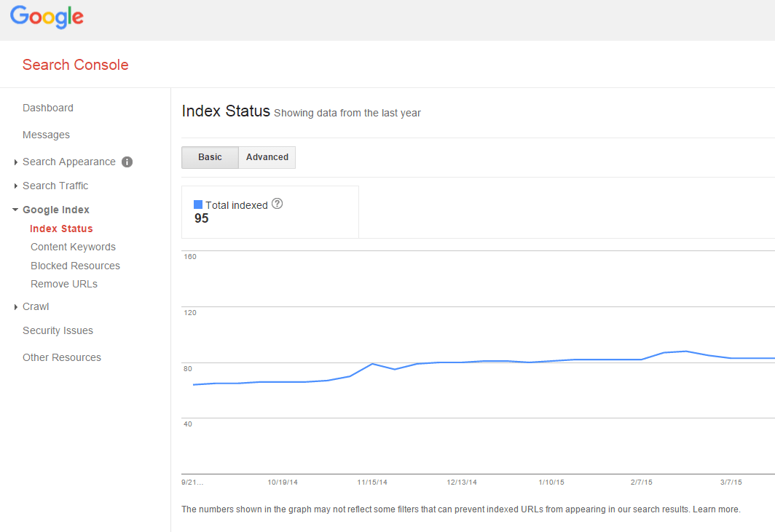Image resolution: width=775 pixels, height=532 pixels.
Task: Click the Google logo
Action: (47, 17)
